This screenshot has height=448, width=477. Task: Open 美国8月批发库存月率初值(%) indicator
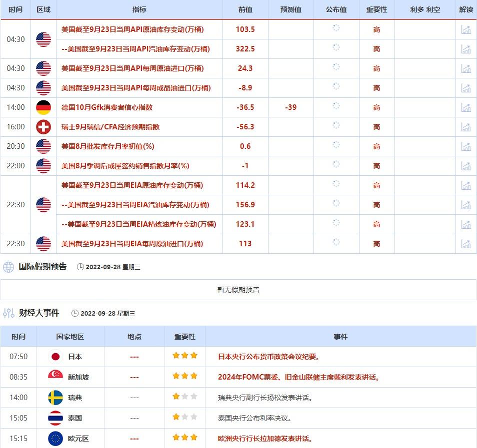[107, 146]
